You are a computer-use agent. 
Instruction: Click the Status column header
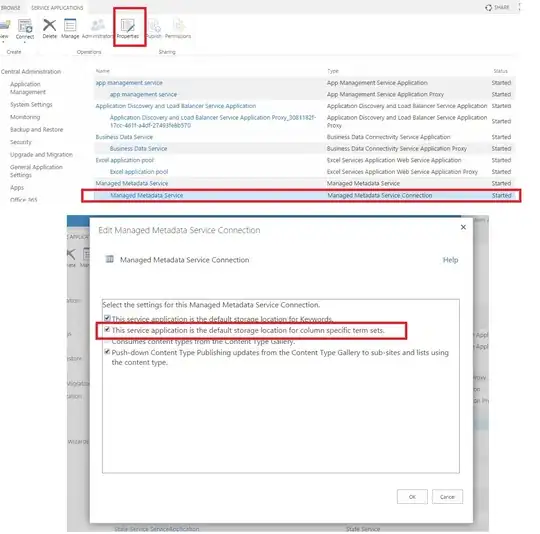(500, 71)
